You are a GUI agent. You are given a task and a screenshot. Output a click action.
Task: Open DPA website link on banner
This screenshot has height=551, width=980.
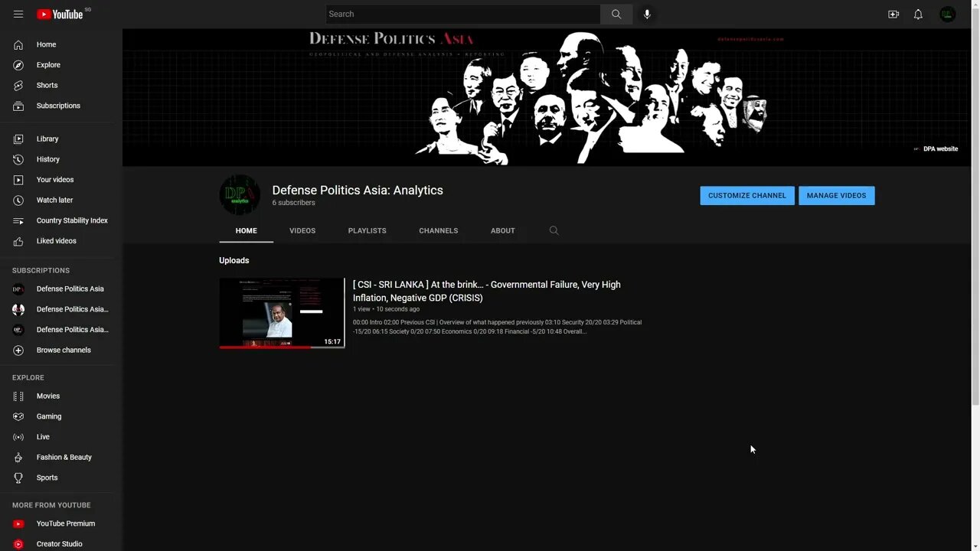click(x=936, y=148)
